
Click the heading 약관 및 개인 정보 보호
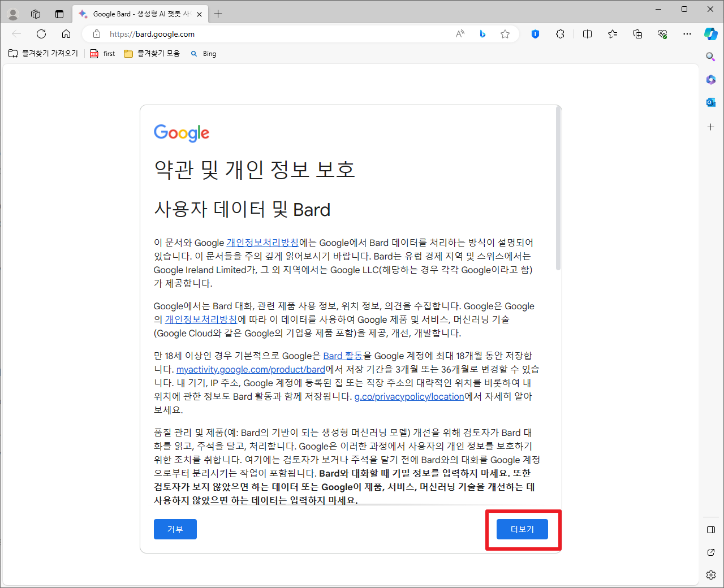click(255, 170)
